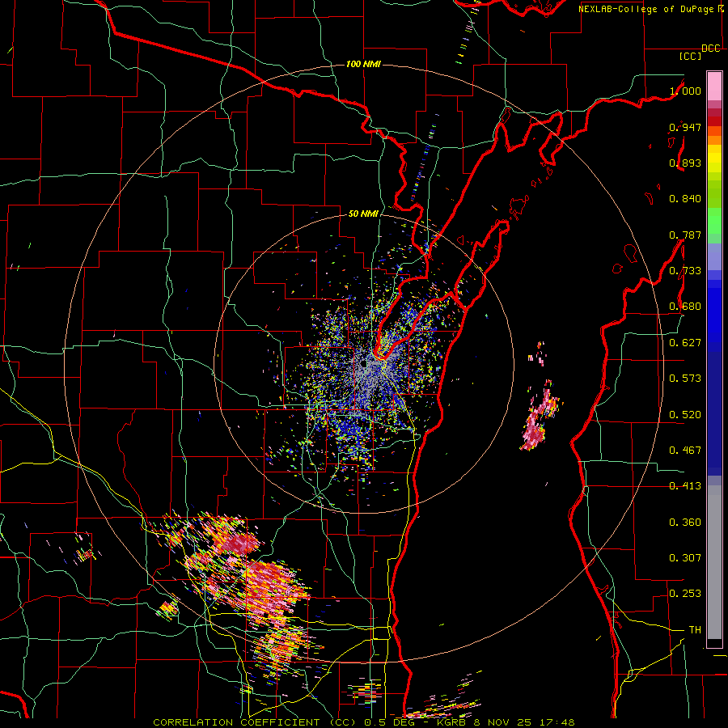This screenshot has width=728, height=728.
Task: Click the black radar site dot at center
Action: tap(363, 363)
